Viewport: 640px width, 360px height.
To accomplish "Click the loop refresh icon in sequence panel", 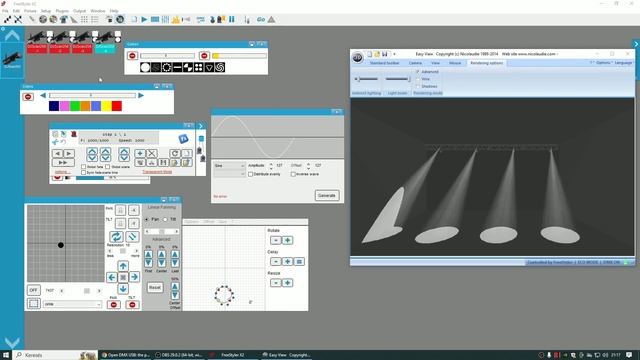I will coord(175,153).
